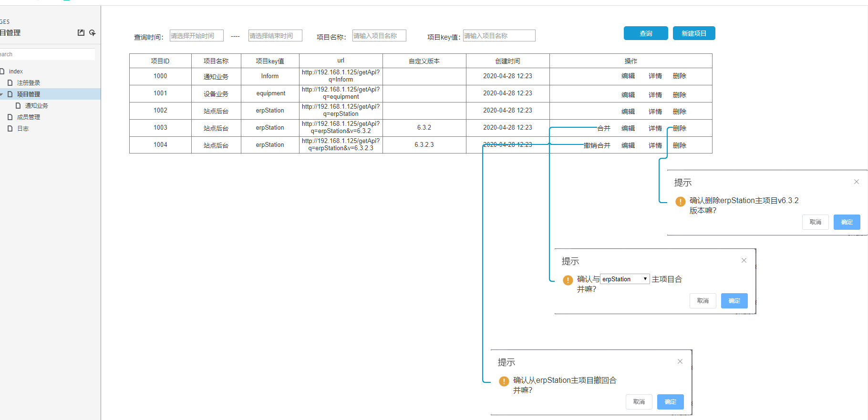Click the q=equipment url cell
Screen dimensions: 868x420
[x=341, y=93]
